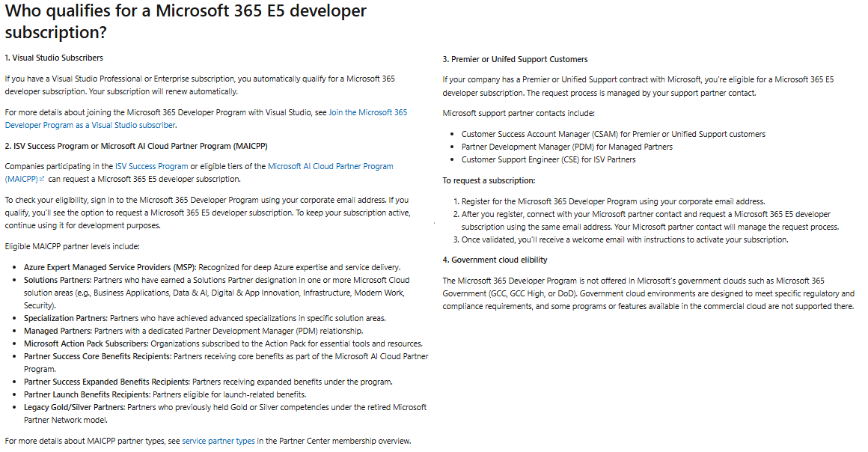Viewport: 868px width, 452px height.
Task: Click the external link icon beside (MAICPP)
Action: pyautogui.click(x=41, y=179)
